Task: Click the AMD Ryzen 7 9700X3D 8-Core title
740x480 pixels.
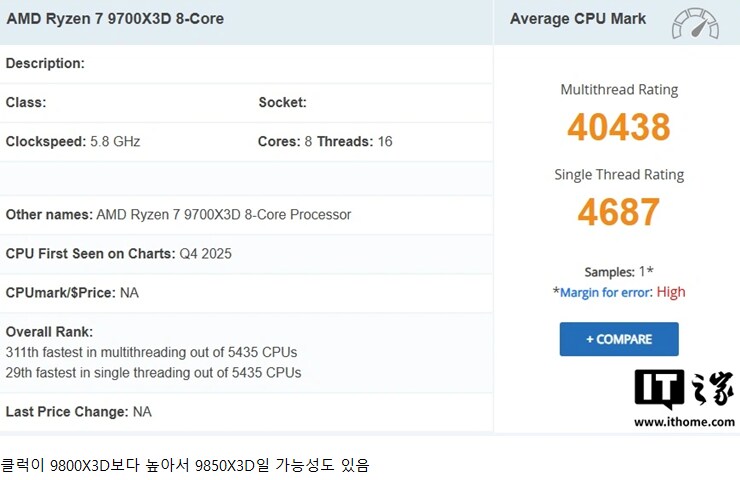Action: [115, 19]
